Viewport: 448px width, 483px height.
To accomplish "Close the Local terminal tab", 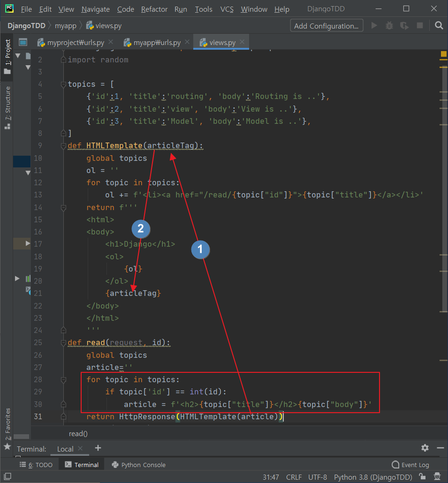I will [80, 448].
